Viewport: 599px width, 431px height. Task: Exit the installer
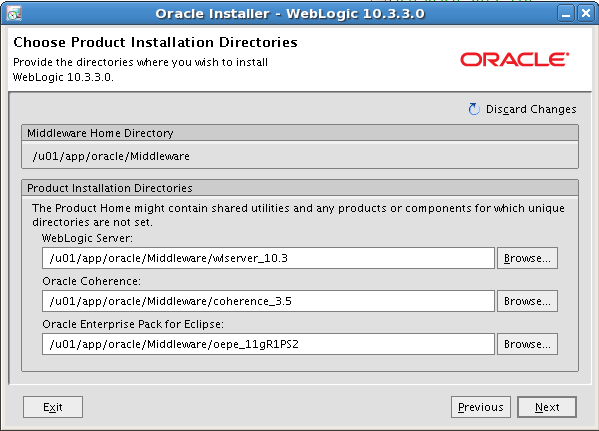pos(53,407)
